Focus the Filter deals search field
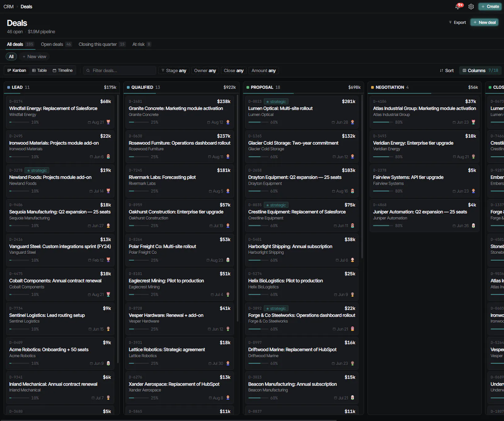 click(120, 71)
